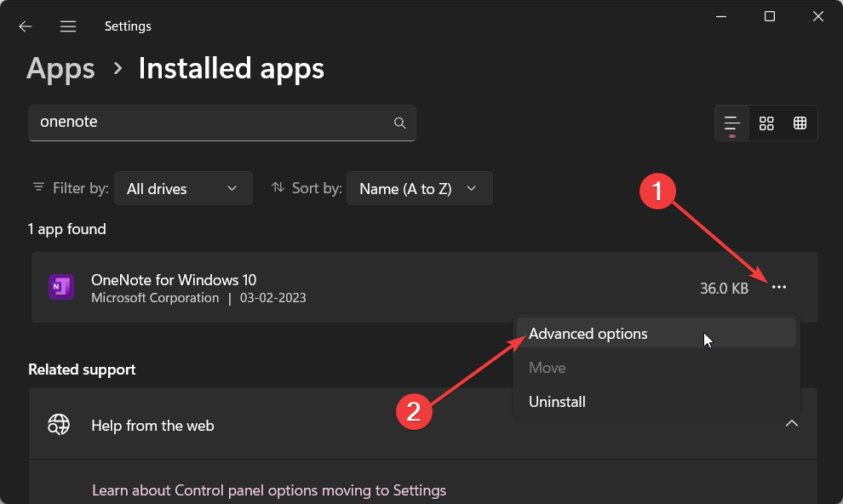Collapse the Help from the web section
The height and width of the screenshot is (504, 843).
pyautogui.click(x=791, y=423)
